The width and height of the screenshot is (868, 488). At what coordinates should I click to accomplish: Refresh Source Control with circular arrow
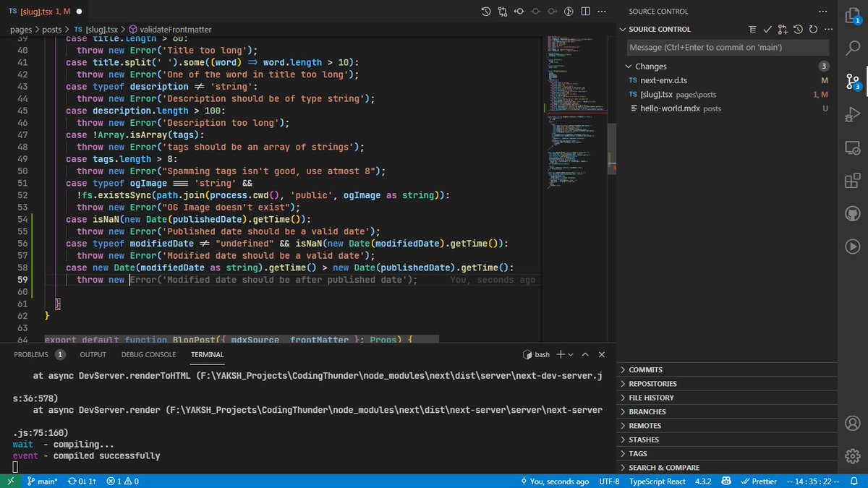click(813, 29)
